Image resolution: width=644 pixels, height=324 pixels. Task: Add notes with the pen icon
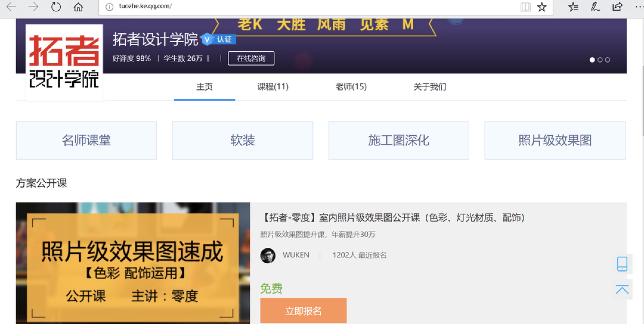tap(595, 7)
